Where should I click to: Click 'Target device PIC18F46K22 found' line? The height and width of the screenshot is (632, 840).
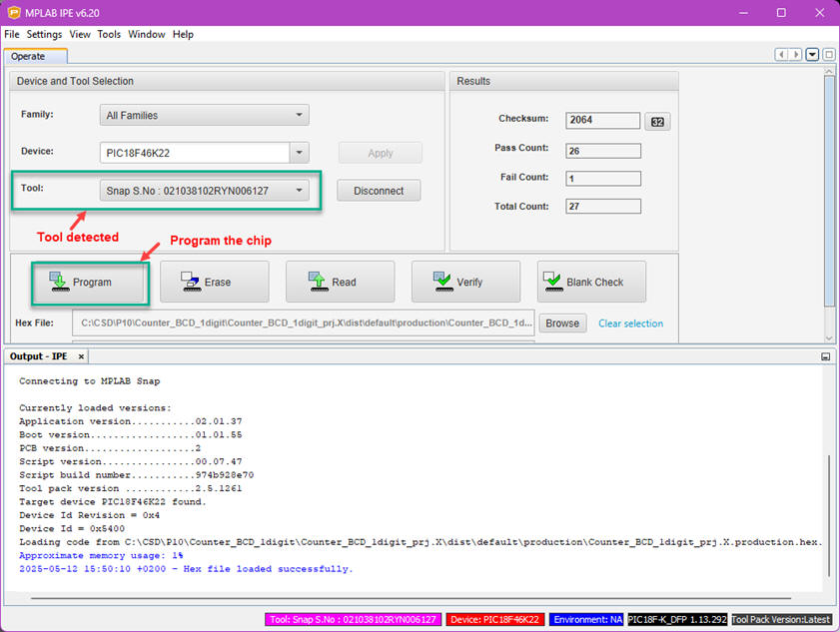point(113,502)
